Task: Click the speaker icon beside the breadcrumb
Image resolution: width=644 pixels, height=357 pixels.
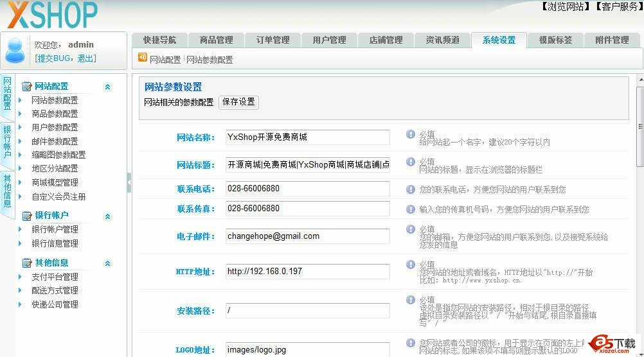Action: (x=143, y=58)
